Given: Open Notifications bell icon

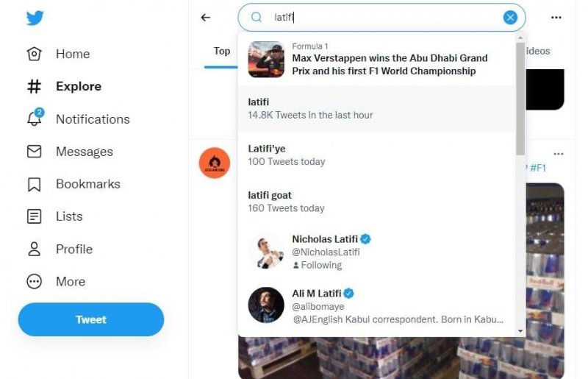Looking at the screenshot, I should [35, 118].
